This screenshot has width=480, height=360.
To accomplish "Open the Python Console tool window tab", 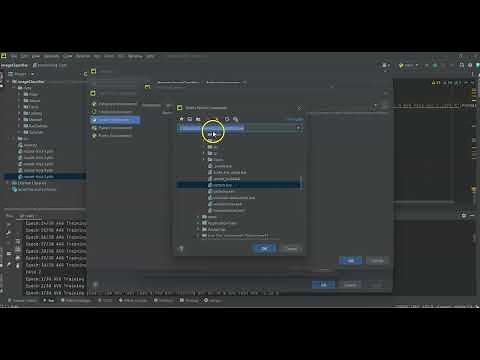I will (133, 300).
